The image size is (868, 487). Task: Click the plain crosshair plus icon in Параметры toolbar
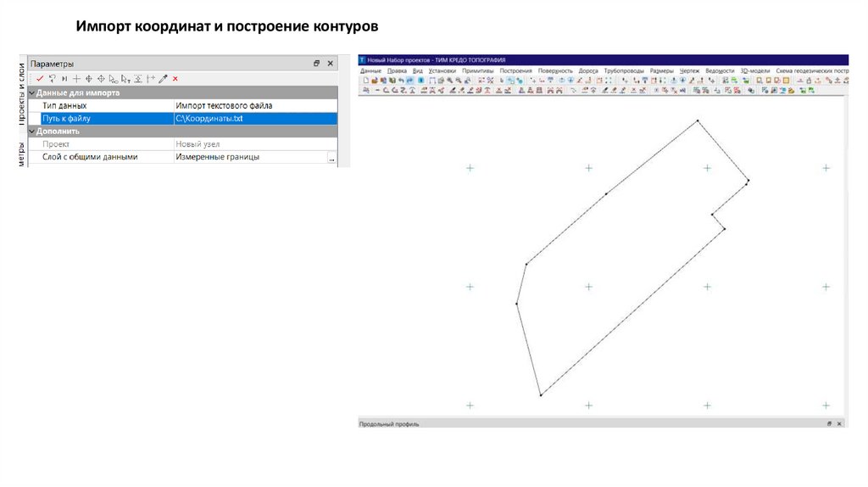click(76, 79)
